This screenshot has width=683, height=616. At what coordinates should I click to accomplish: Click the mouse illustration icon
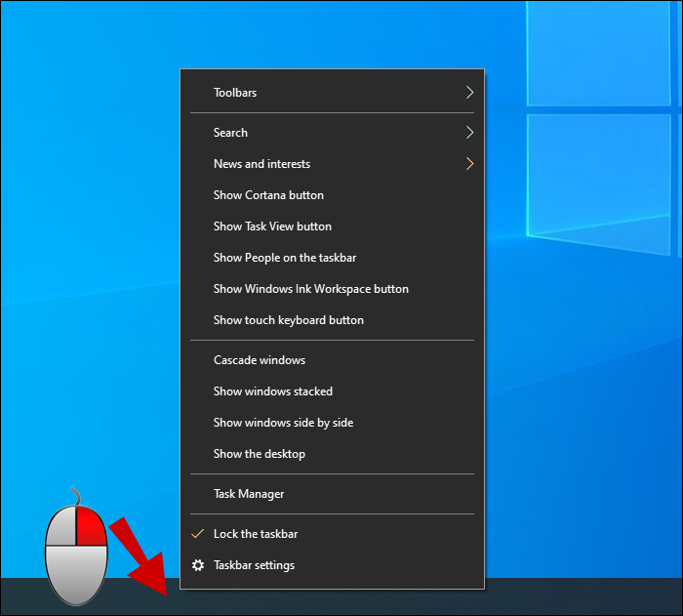(75, 547)
